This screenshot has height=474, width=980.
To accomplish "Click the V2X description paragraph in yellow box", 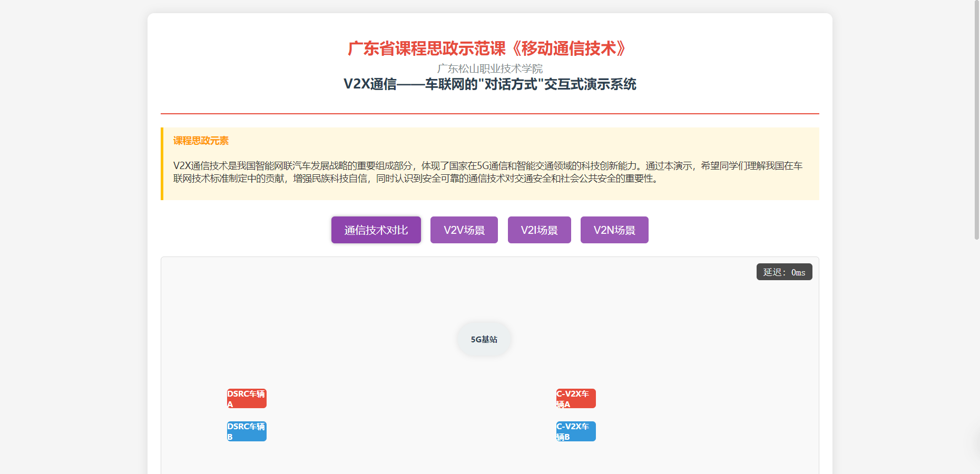I will pos(487,172).
